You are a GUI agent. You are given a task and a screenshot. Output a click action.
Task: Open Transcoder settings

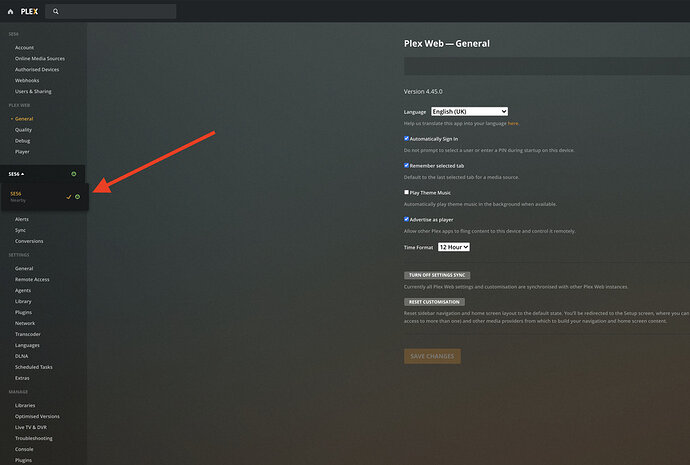tap(28, 334)
